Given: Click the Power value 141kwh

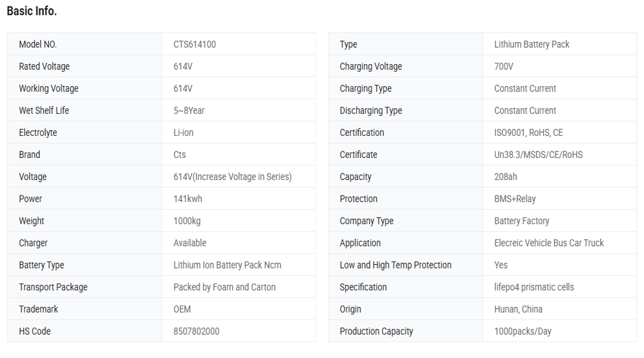Looking at the screenshot, I should pos(188,199).
